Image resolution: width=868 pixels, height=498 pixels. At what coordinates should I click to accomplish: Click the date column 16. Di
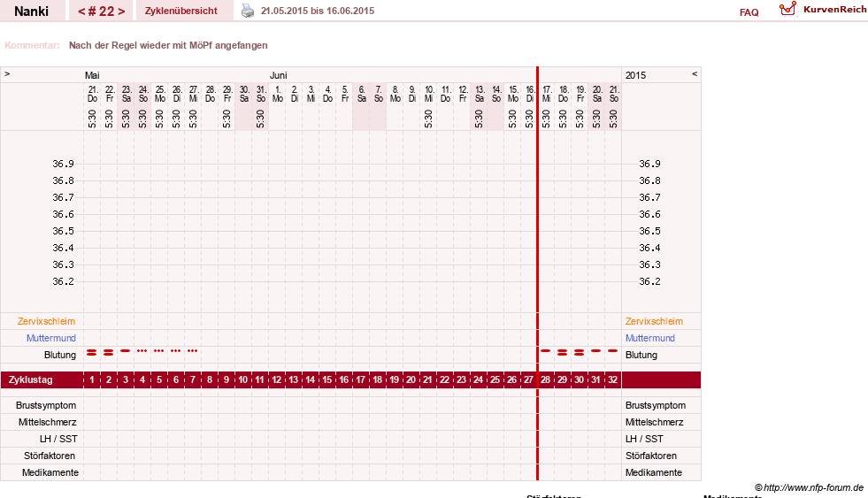coord(530,94)
